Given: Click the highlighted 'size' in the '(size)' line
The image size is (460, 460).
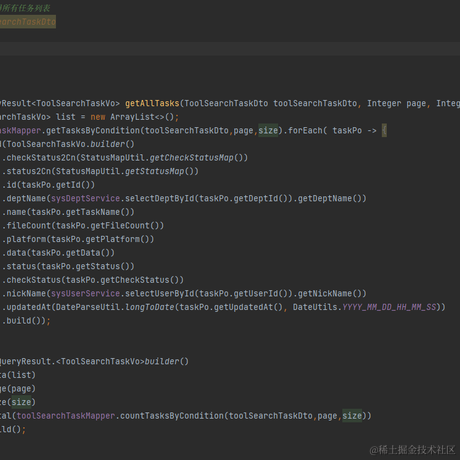Looking at the screenshot, I should pyautogui.click(x=21, y=402).
